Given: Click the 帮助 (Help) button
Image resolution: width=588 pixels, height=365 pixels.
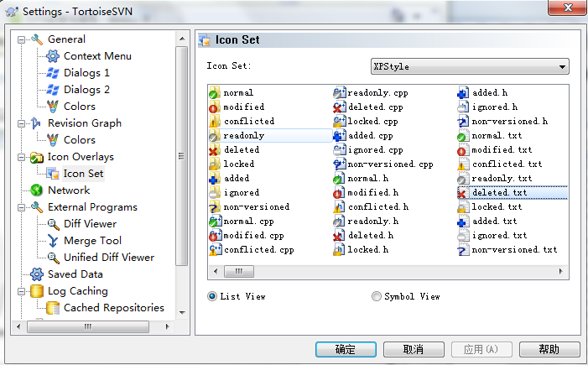Looking at the screenshot, I should coord(549,349).
